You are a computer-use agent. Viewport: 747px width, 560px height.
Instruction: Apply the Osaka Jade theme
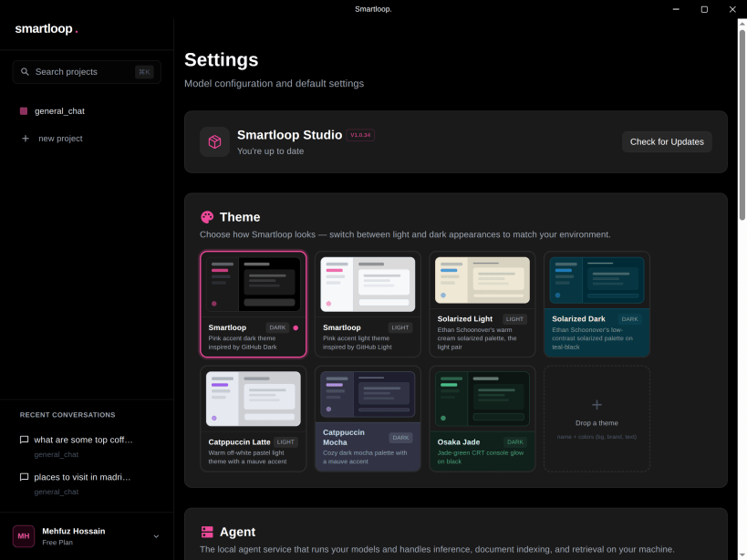[482, 419]
